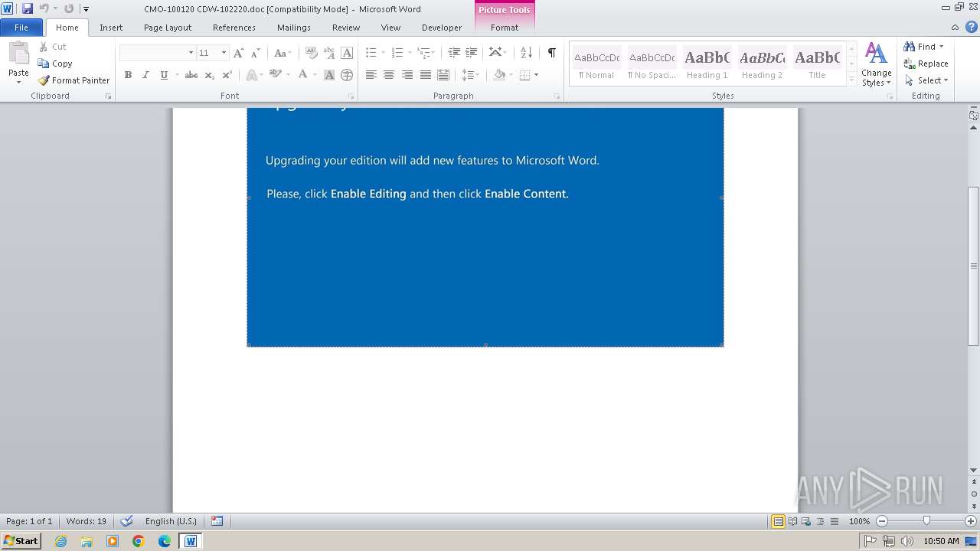
Task: Open the Paragraph dialog launcher
Action: pyautogui.click(x=557, y=96)
